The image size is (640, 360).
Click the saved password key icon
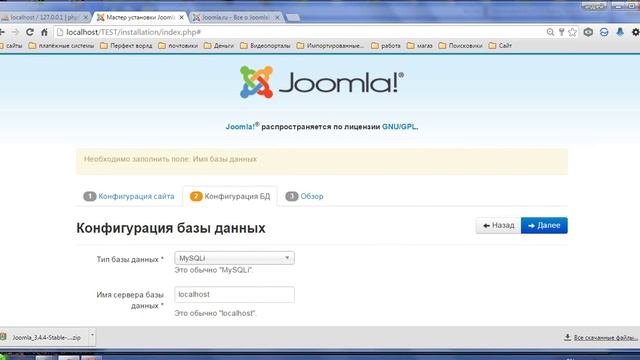point(561,32)
